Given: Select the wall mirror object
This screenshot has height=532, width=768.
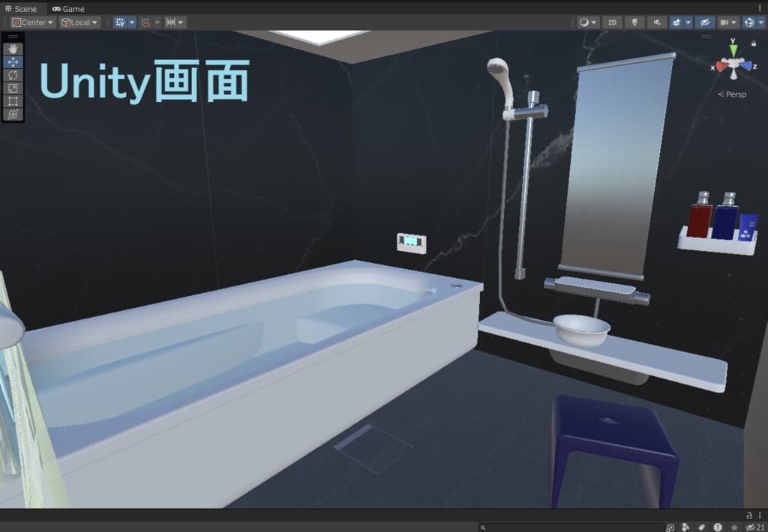Looking at the screenshot, I should [617, 166].
